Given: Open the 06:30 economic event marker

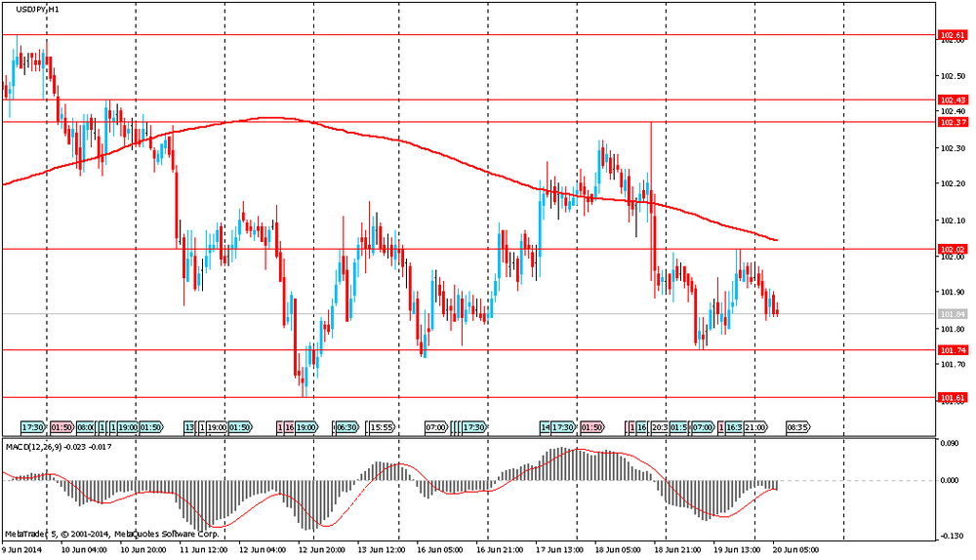Looking at the screenshot, I should (346, 427).
